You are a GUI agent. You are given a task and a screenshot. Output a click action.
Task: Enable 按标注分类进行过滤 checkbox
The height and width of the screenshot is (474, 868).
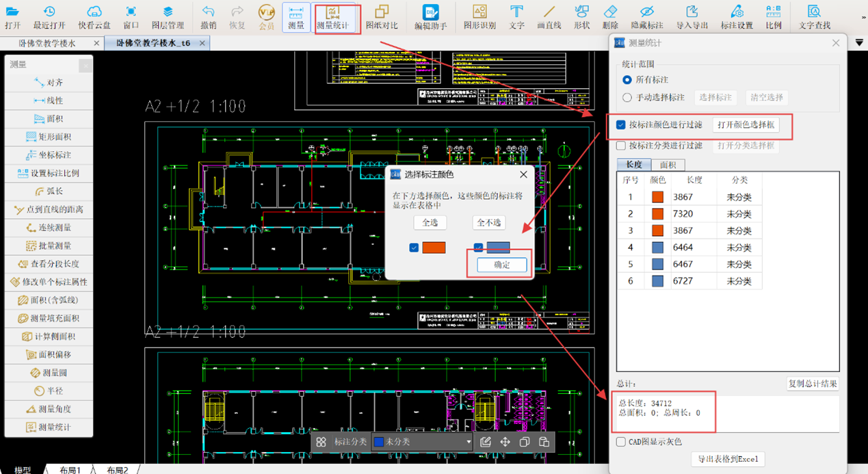click(x=621, y=145)
